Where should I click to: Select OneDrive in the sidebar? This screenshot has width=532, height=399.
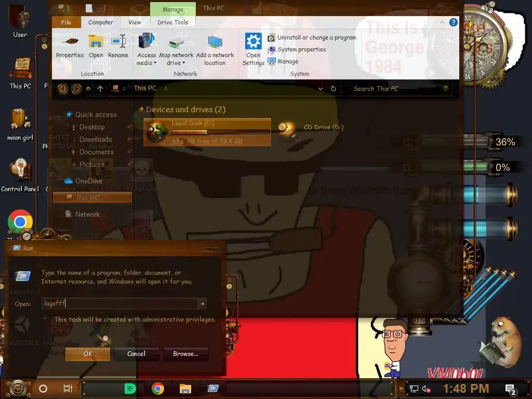[88, 181]
